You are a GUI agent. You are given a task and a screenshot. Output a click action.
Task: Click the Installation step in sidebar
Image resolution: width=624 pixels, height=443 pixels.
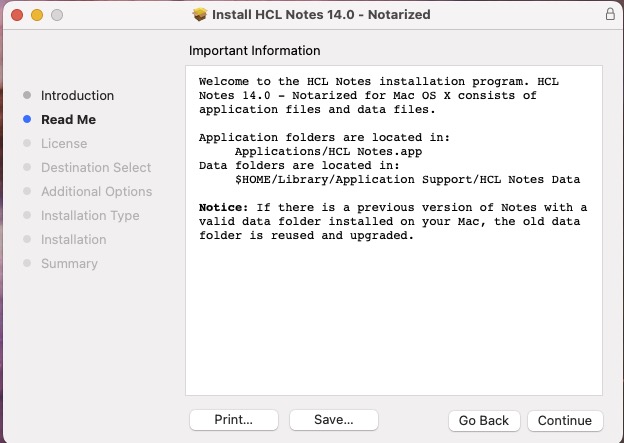click(x=73, y=240)
